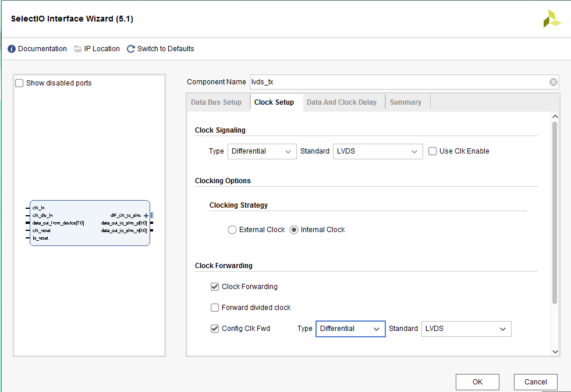Expand the diff_clk_to_pins plus icon
This screenshot has height=392, width=571.
146,215
